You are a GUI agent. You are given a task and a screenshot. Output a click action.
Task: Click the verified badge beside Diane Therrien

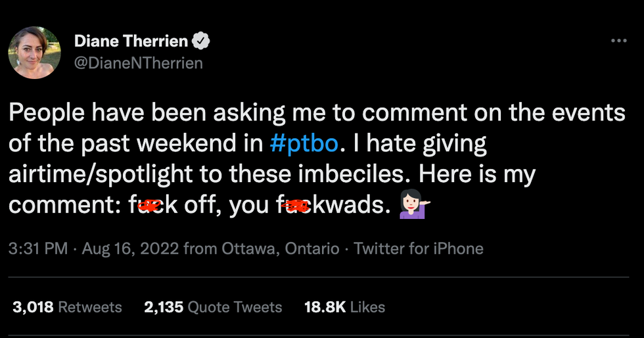point(200,42)
